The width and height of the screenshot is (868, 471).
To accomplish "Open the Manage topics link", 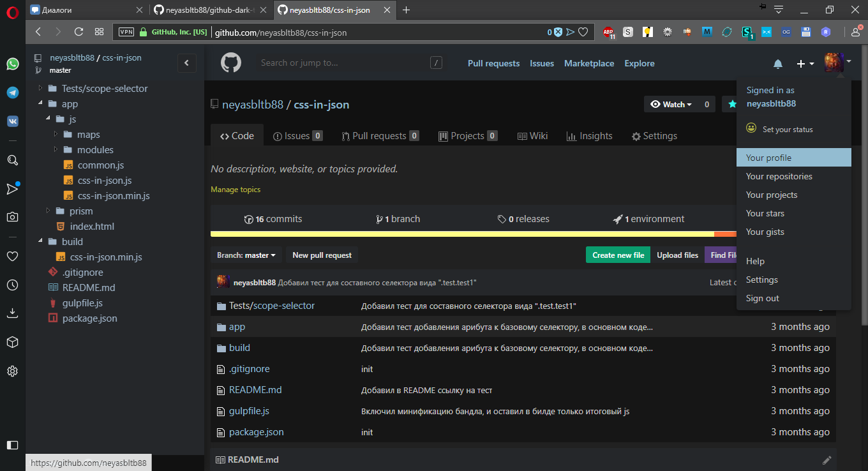I will click(236, 190).
